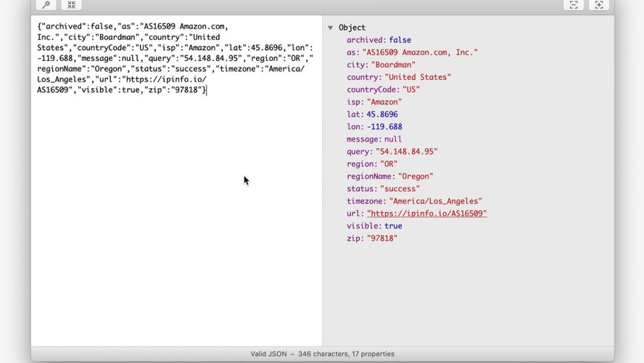Select the isp: "Amazon" row
644x363 pixels.
pyautogui.click(x=374, y=102)
